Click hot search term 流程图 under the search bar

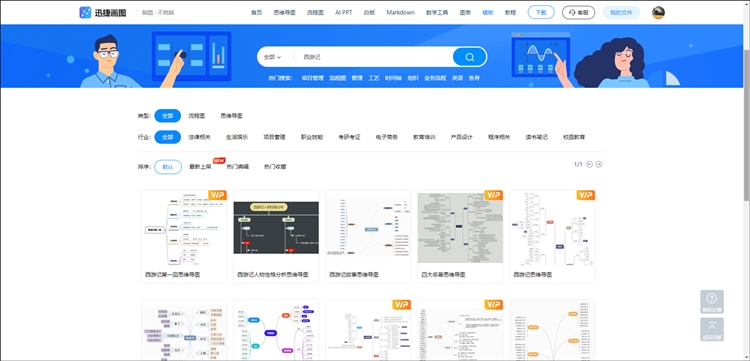[x=338, y=78]
